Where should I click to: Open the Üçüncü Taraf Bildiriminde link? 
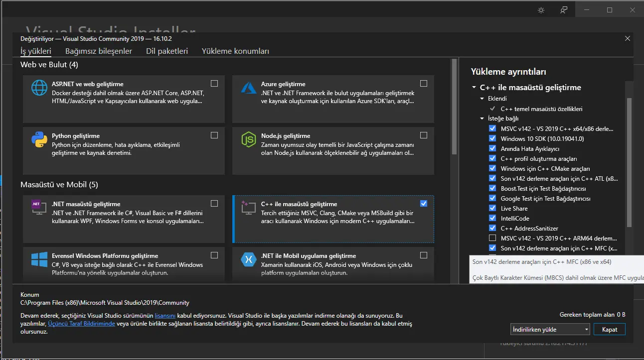coord(81,324)
